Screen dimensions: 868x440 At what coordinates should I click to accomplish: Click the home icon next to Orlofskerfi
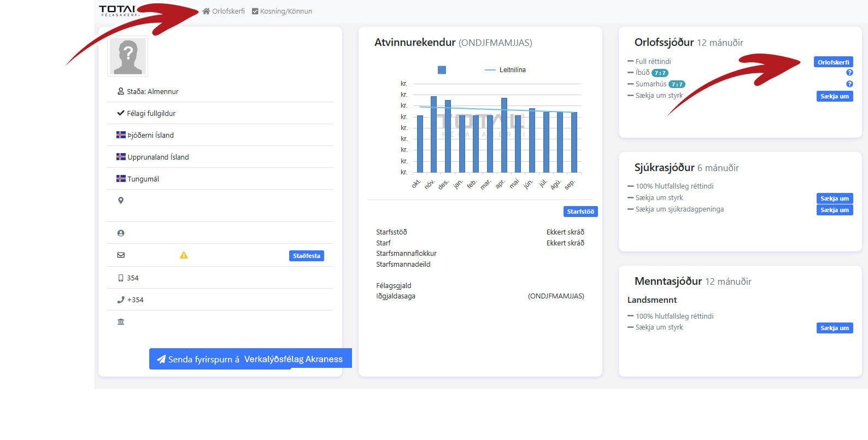pyautogui.click(x=206, y=11)
